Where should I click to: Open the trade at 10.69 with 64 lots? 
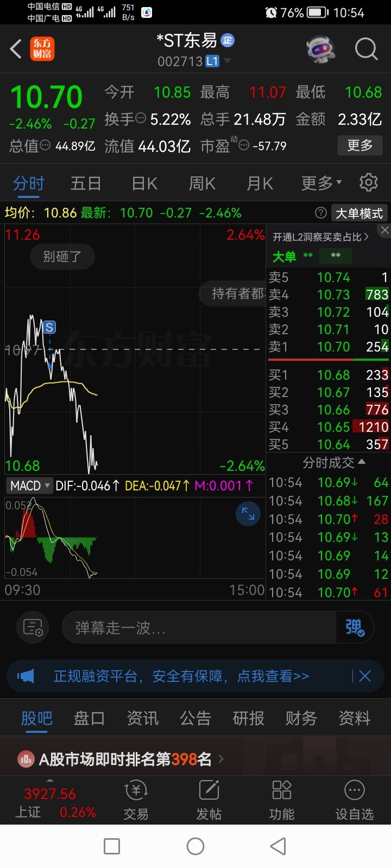coord(328,482)
